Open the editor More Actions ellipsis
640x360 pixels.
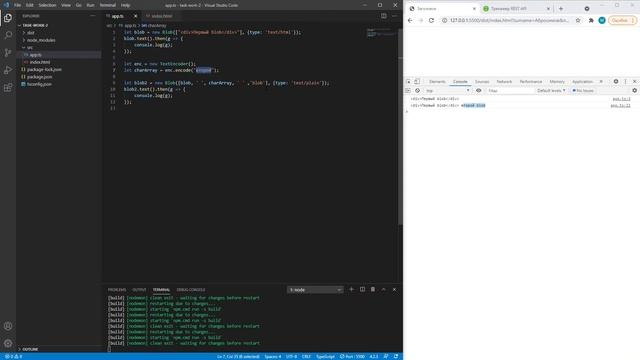pos(394,16)
